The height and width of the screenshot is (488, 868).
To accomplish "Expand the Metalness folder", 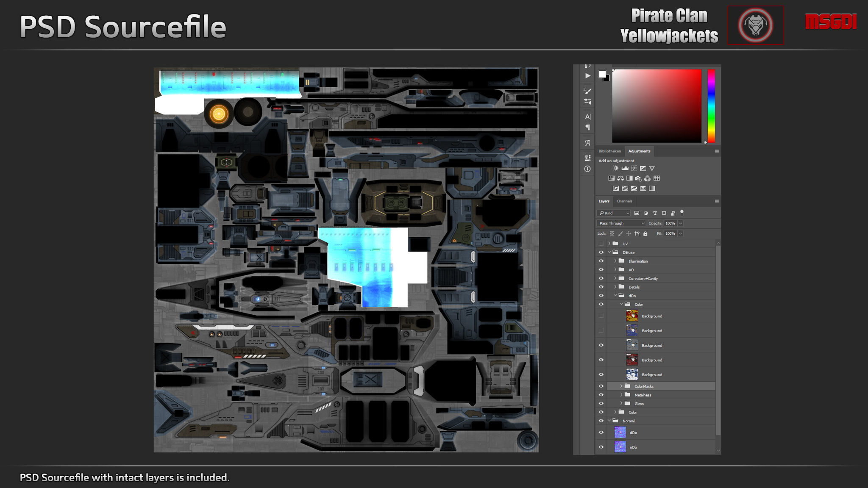I will click(621, 395).
